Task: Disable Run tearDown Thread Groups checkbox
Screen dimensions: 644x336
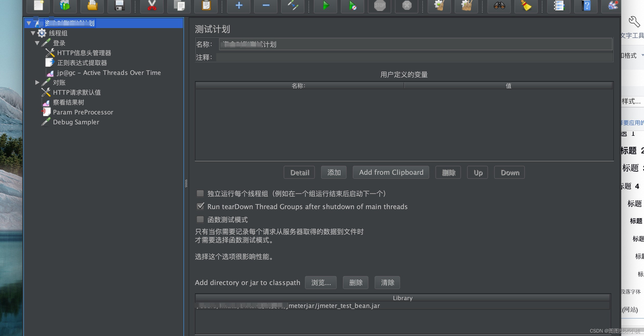Action: tap(200, 206)
